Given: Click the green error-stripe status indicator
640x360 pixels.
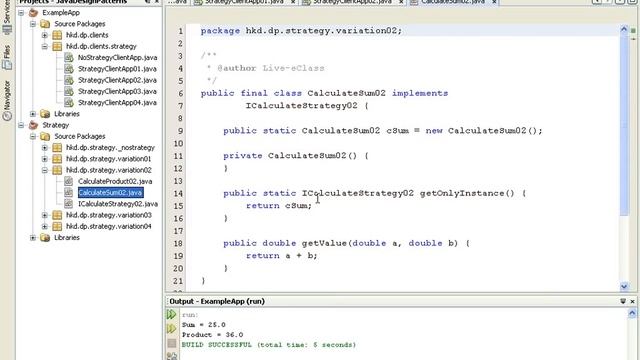Looking at the screenshot, I should click(633, 31).
